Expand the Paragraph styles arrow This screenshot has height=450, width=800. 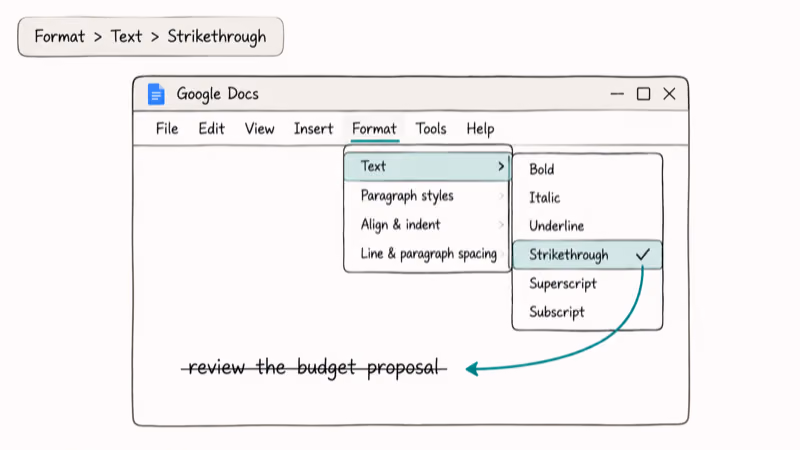coord(502,196)
